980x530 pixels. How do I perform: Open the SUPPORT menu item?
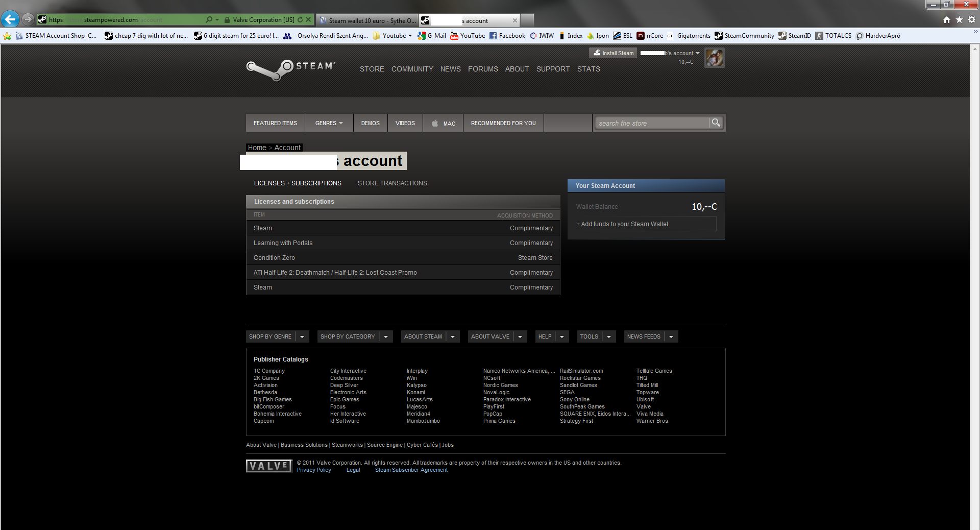pyautogui.click(x=553, y=69)
